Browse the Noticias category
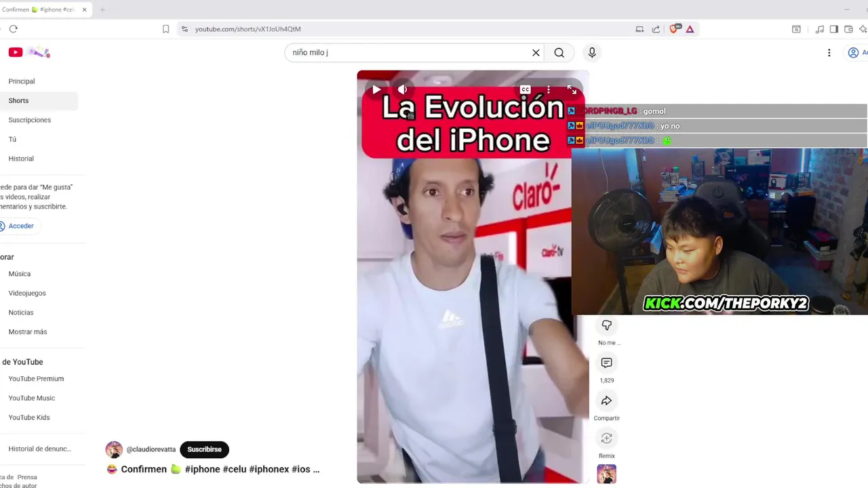Screen dimensions: 868x488 [x=21, y=312]
